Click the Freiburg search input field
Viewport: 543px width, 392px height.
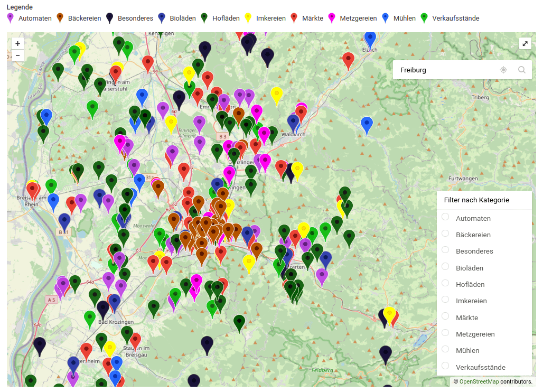pos(444,70)
